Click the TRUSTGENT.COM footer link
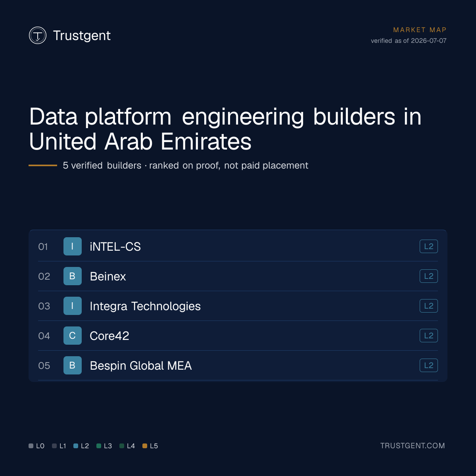 (x=413, y=446)
